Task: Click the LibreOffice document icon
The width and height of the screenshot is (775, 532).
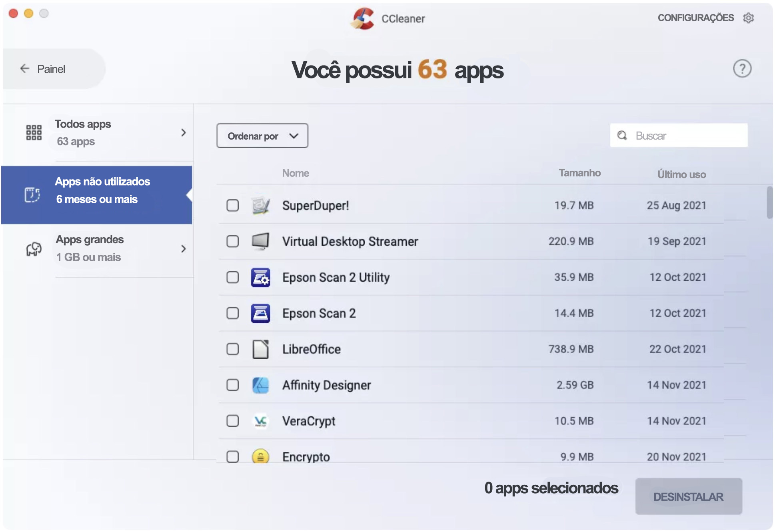Action: (x=261, y=349)
